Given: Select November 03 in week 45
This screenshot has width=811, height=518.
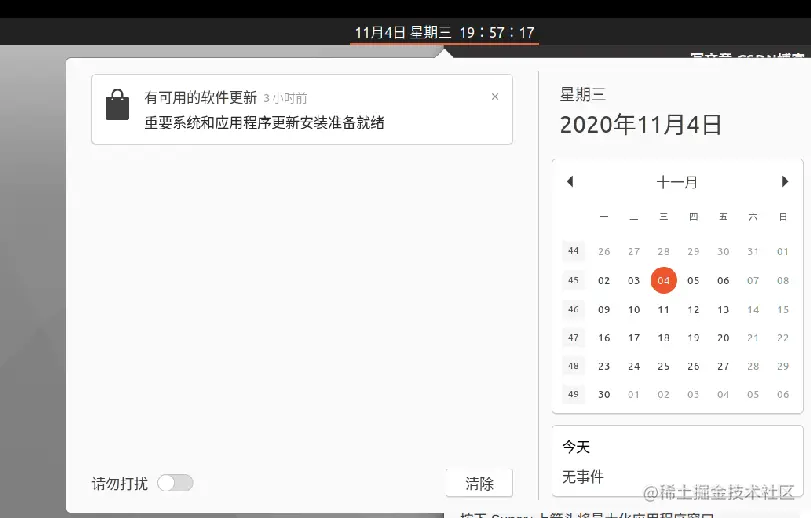Looking at the screenshot, I should (634, 280).
